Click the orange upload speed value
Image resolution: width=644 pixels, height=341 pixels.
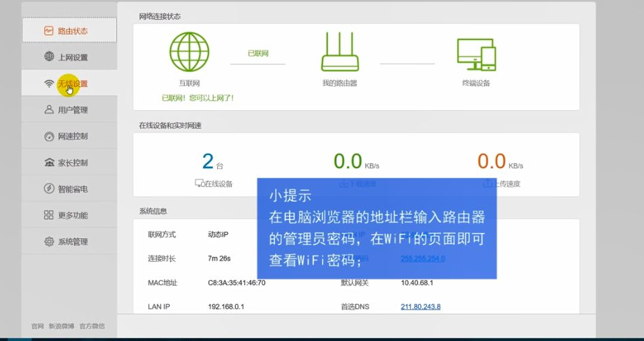coord(491,161)
